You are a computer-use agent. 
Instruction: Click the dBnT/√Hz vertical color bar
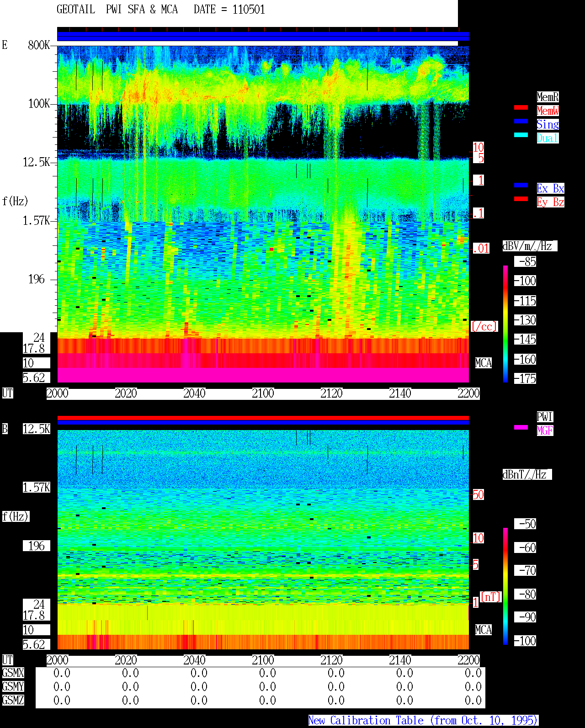pos(505,586)
